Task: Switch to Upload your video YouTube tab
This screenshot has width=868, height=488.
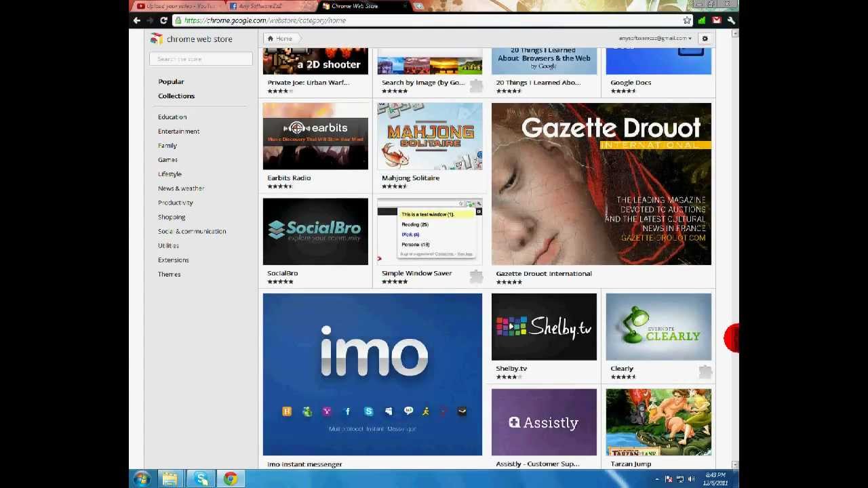Action: 176,6
